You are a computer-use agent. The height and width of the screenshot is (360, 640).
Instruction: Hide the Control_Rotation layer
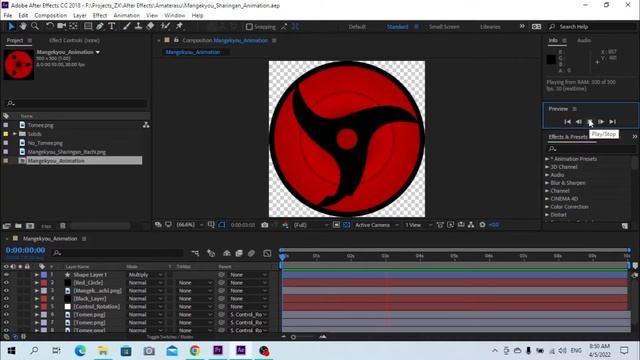(6, 307)
